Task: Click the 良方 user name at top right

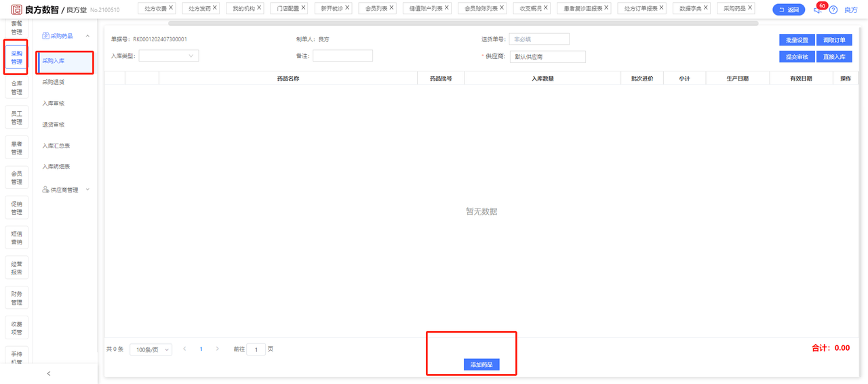Action: 850,10
